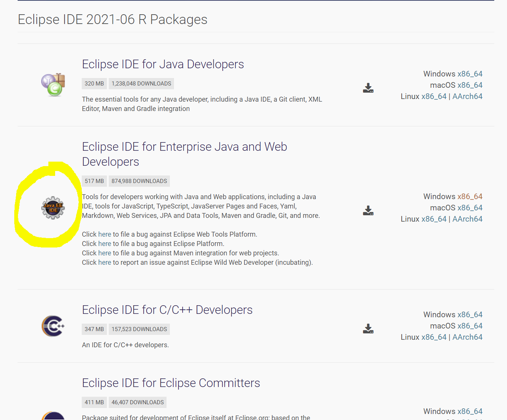The height and width of the screenshot is (420, 507).
Task: Download Enterprise Java Linux x86_64 build
Action: [434, 219]
